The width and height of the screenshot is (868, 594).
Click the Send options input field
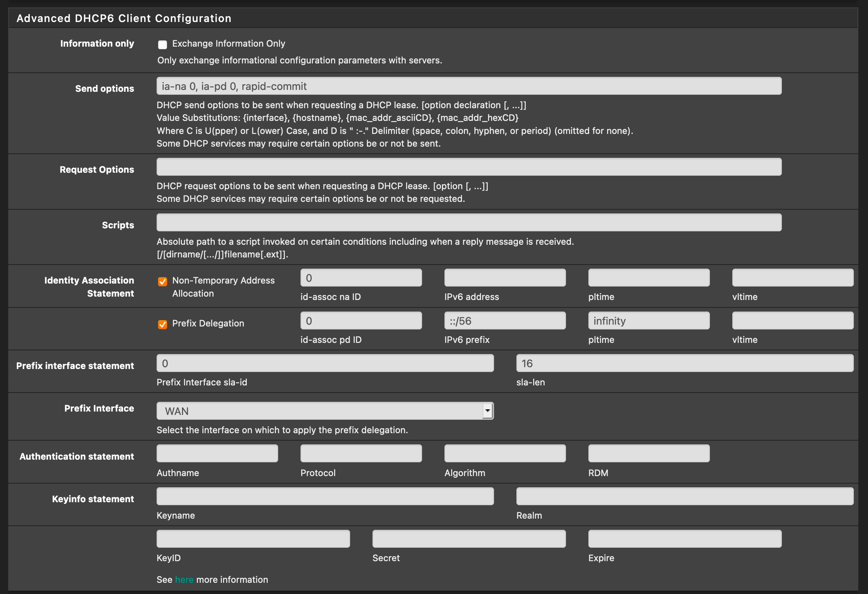[469, 86]
